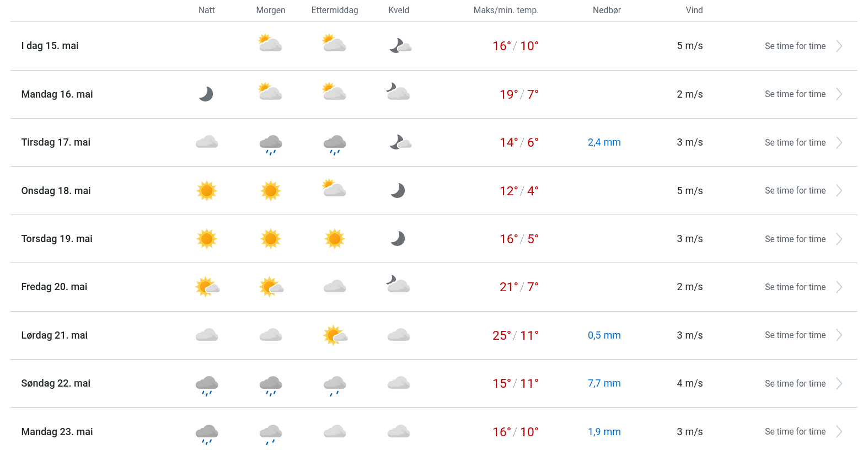868x455 pixels.
Task: Click Lørdag 21. mai afternoon sun-cloud icon
Action: pos(335,335)
